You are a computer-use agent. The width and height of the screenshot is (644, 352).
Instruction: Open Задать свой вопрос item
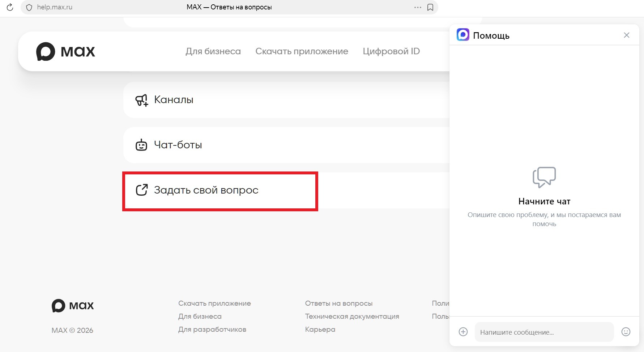[206, 190]
